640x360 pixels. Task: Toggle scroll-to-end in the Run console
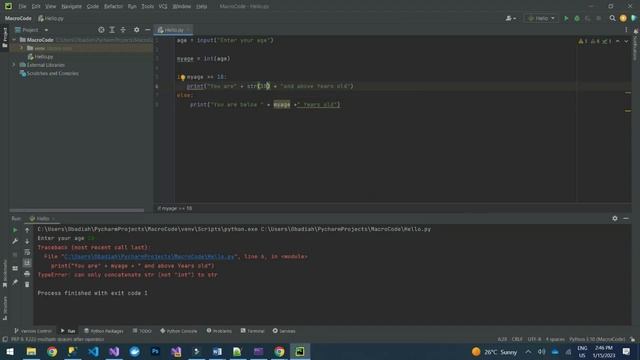coord(27,263)
